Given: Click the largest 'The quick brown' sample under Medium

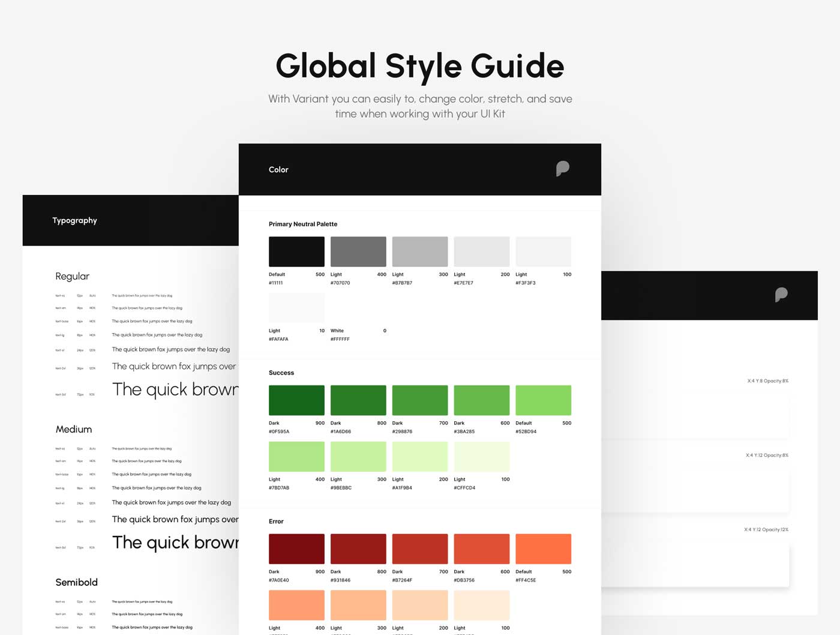Looking at the screenshot, I should (175, 543).
